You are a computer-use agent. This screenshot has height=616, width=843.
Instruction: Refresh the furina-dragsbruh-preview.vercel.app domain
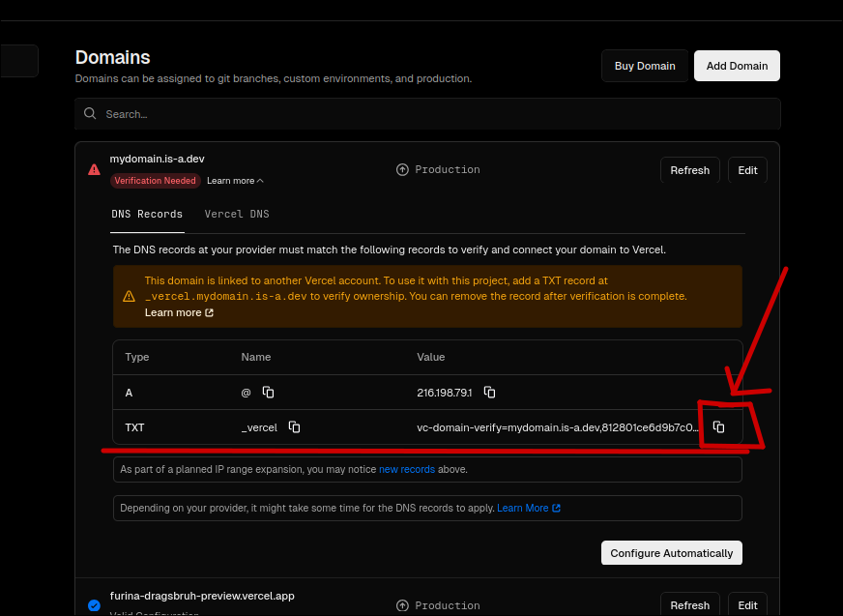(x=690, y=604)
